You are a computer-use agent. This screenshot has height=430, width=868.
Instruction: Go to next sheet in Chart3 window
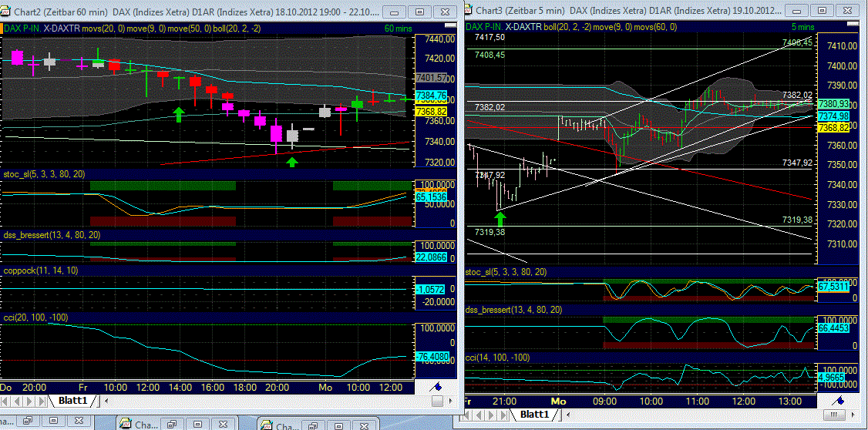click(492, 415)
